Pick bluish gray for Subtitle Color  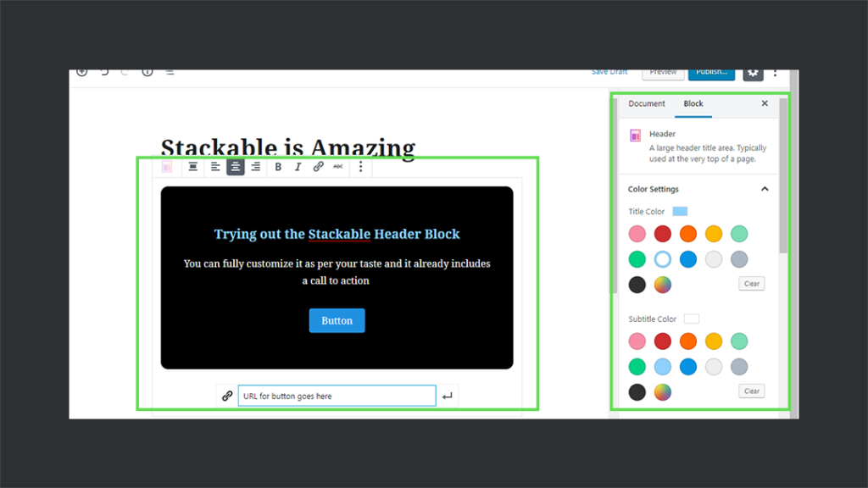click(739, 367)
